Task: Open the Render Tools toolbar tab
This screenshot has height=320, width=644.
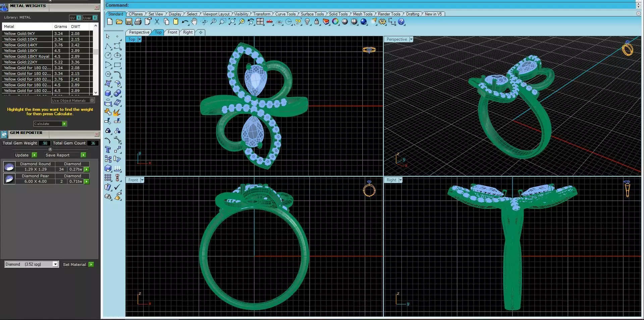Action: 389,14
